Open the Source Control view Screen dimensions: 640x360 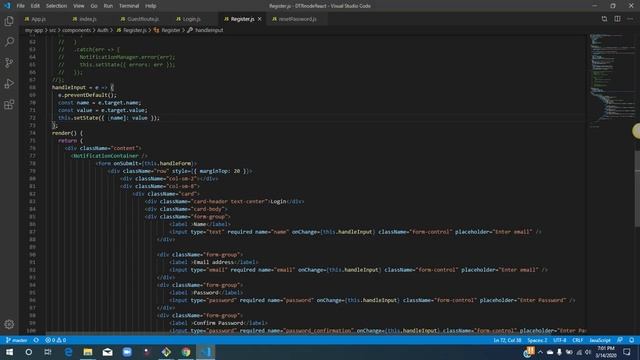(9, 62)
